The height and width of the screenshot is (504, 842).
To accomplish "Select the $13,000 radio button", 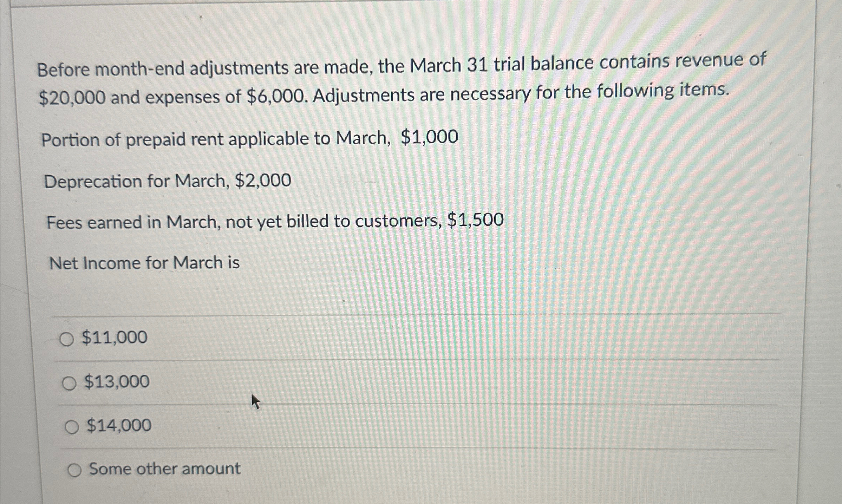I will (x=70, y=382).
